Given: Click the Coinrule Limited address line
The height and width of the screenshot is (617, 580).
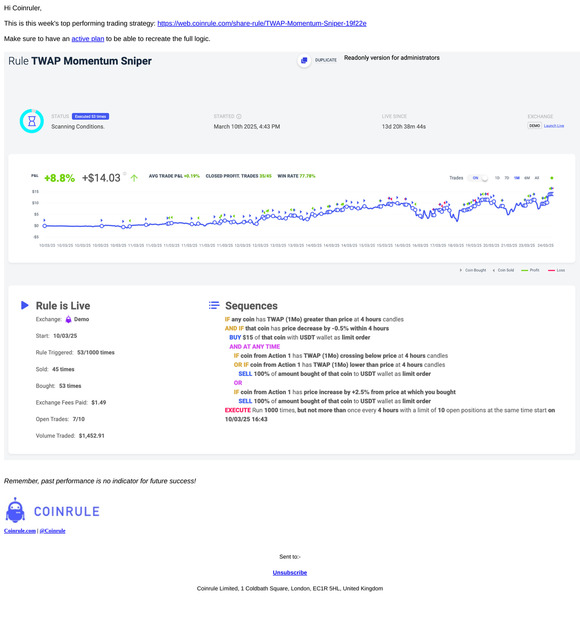Looking at the screenshot, I should coord(290,588).
